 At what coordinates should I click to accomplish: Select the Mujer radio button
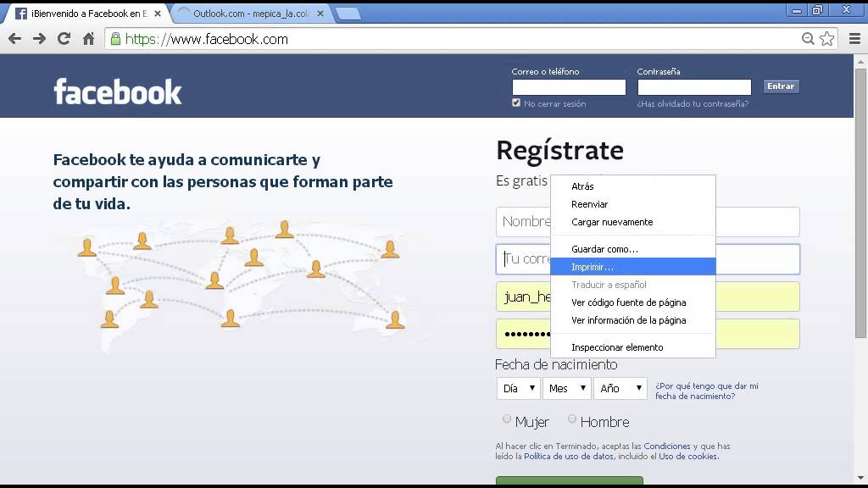(507, 419)
